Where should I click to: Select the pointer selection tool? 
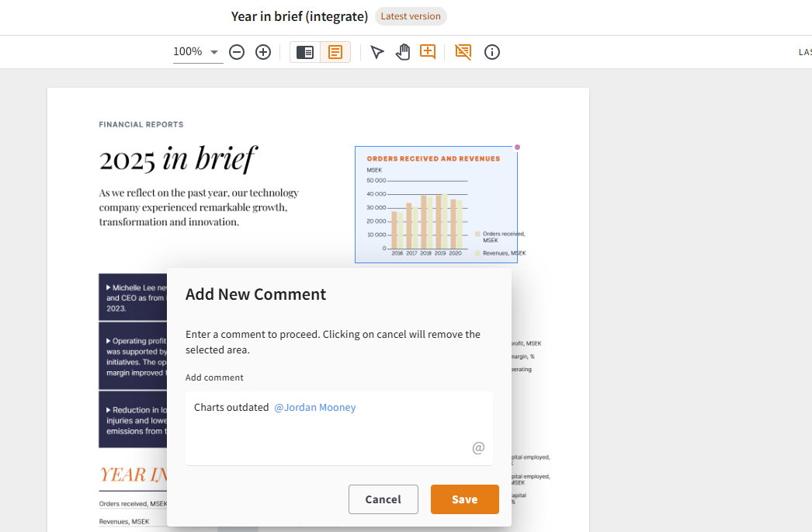(x=377, y=52)
